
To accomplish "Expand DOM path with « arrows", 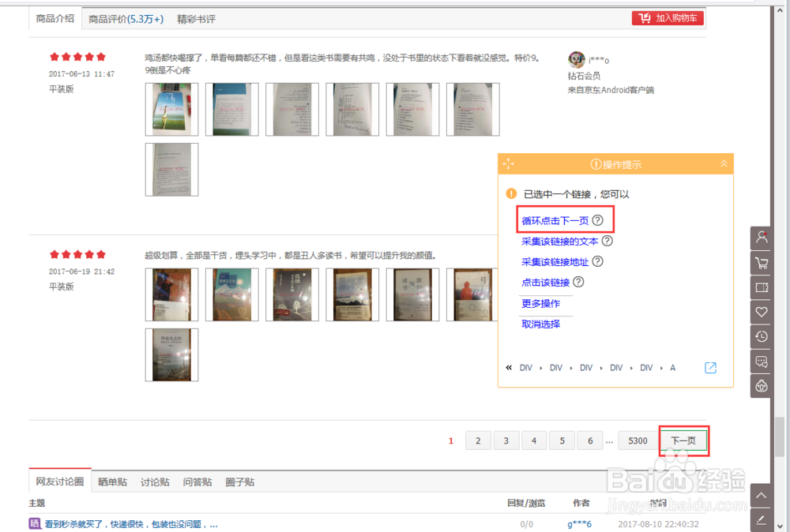I will (508, 368).
